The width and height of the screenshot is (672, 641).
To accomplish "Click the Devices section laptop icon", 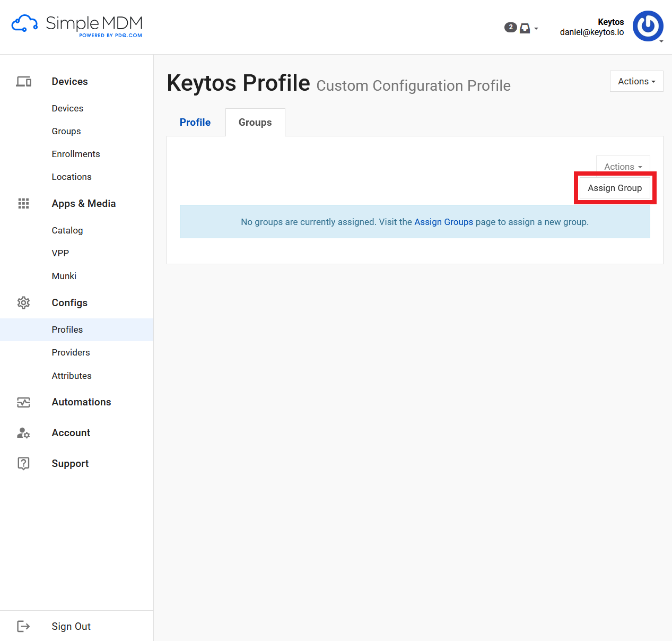I will pyautogui.click(x=23, y=82).
